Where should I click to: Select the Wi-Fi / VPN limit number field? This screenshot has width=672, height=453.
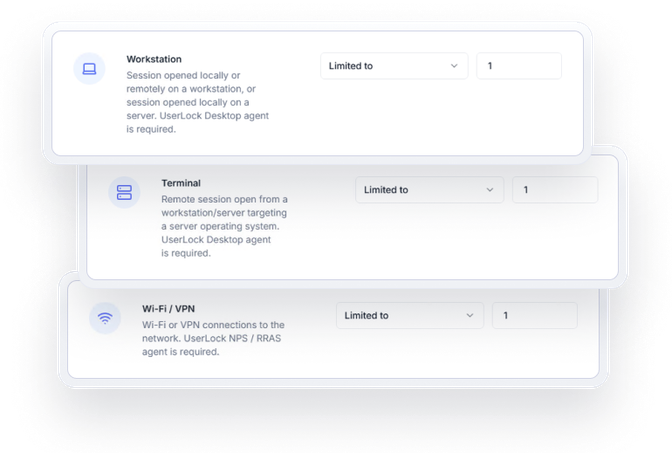[534, 316]
